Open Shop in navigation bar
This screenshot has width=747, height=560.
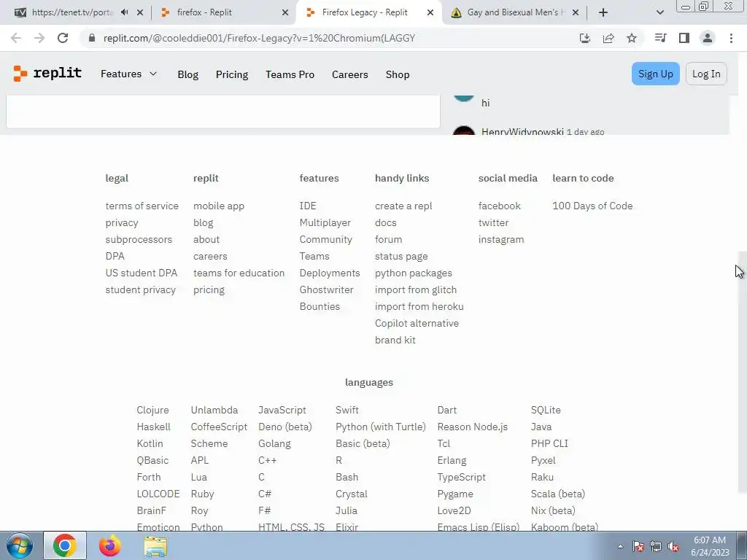click(x=398, y=74)
